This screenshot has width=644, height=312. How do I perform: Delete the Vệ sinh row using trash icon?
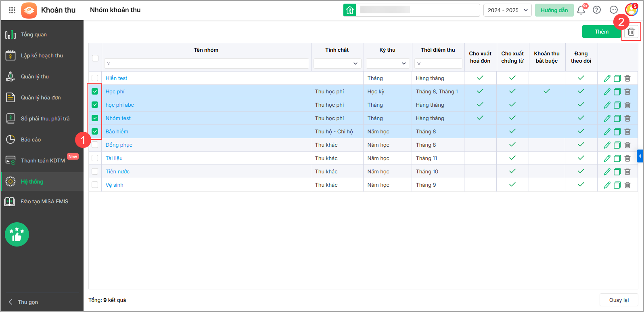[627, 185]
